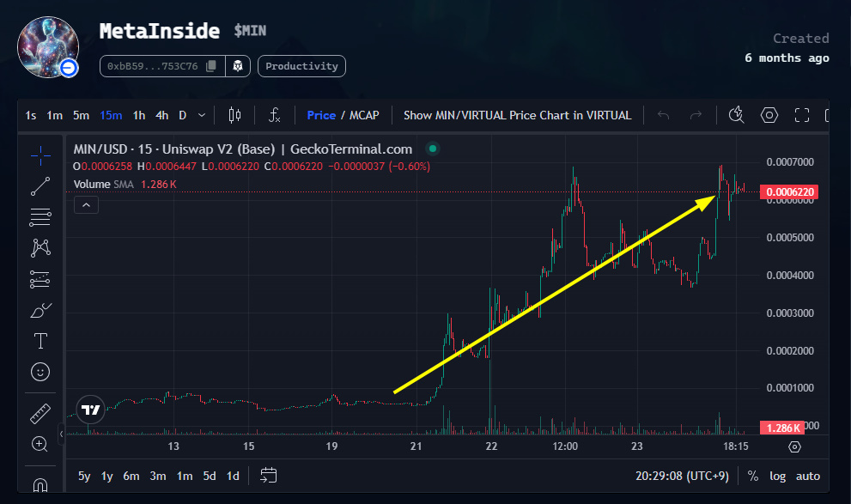Collapse the left drawing toolbar
This screenshot has height=504, width=851.
(61, 434)
